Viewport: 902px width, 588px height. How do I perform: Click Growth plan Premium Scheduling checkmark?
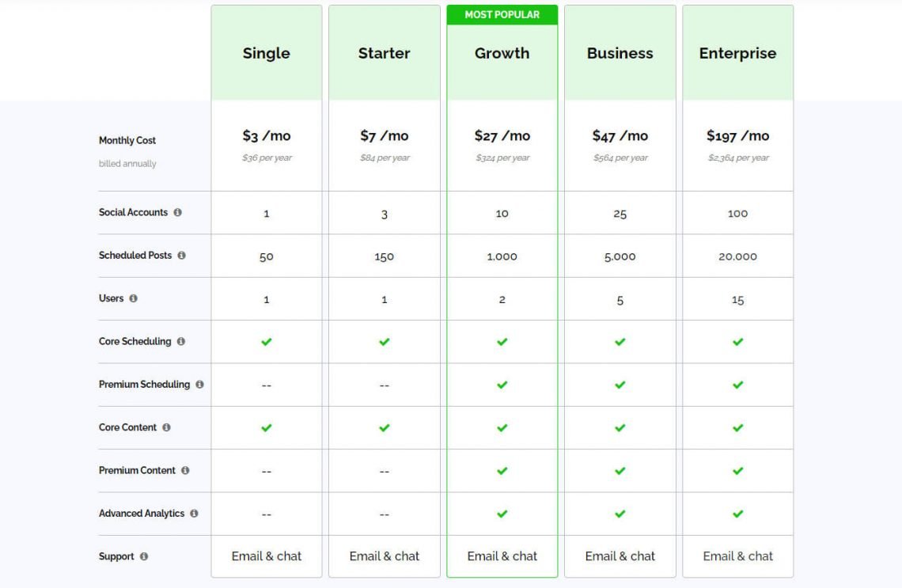point(502,385)
